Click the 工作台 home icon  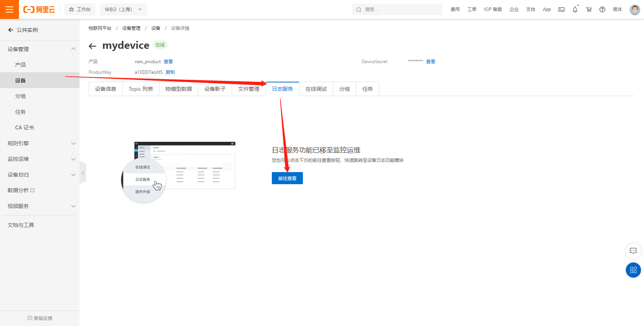(71, 9)
